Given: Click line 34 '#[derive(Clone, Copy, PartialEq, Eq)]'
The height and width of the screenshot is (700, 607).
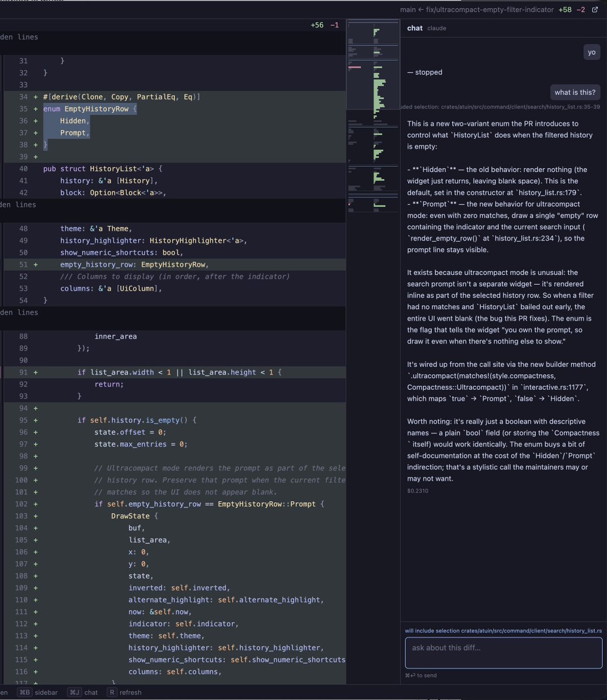Looking at the screenshot, I should 121,97.
